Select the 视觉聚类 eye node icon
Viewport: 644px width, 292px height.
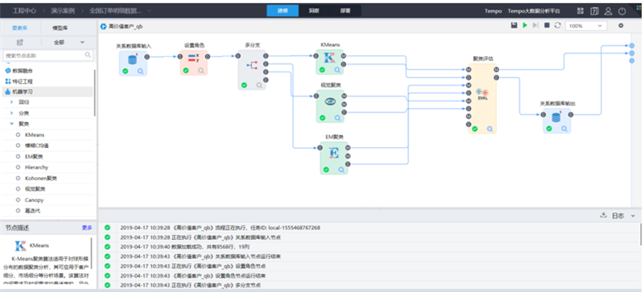[x=330, y=101]
